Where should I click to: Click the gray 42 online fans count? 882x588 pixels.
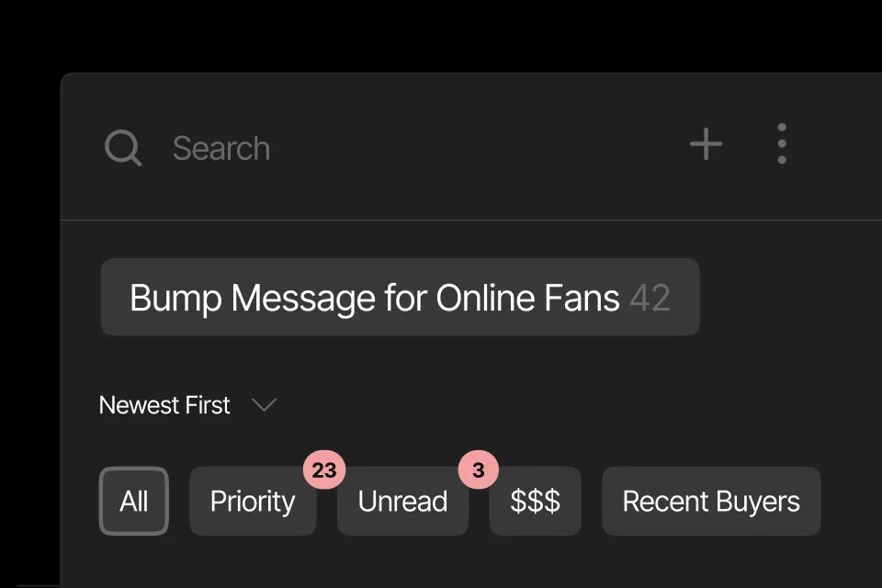[x=650, y=298]
